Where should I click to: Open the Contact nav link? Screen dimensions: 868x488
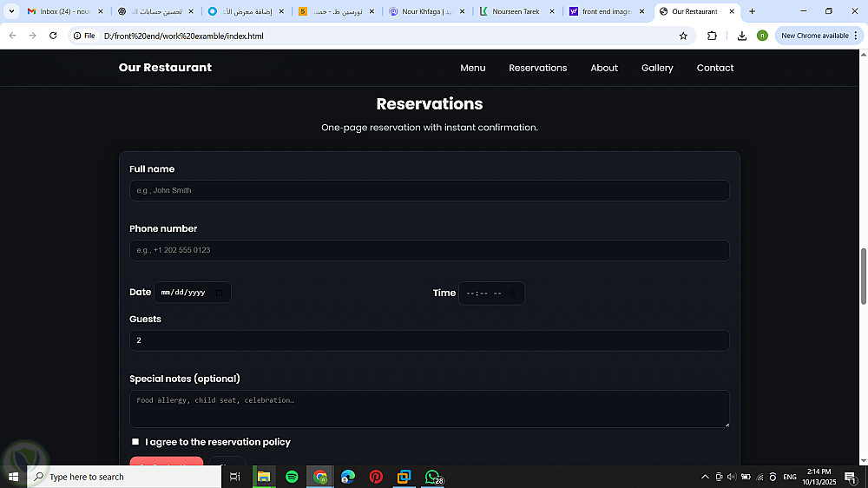pos(714,68)
